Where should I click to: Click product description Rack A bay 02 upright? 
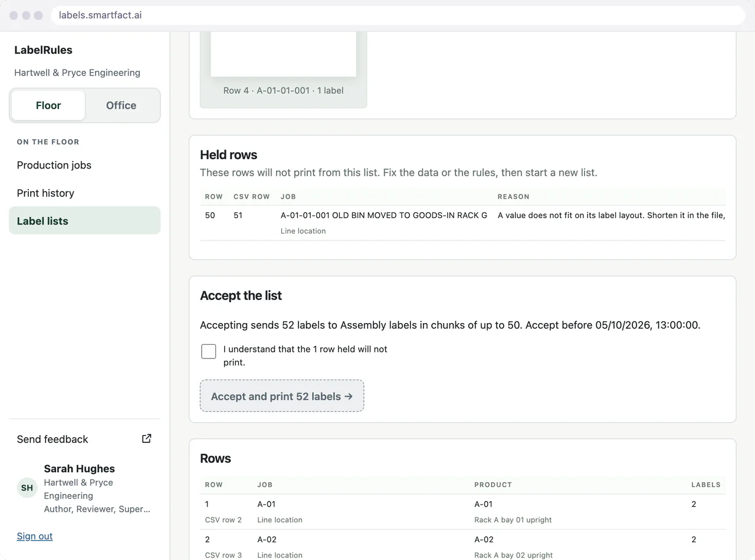coord(514,555)
